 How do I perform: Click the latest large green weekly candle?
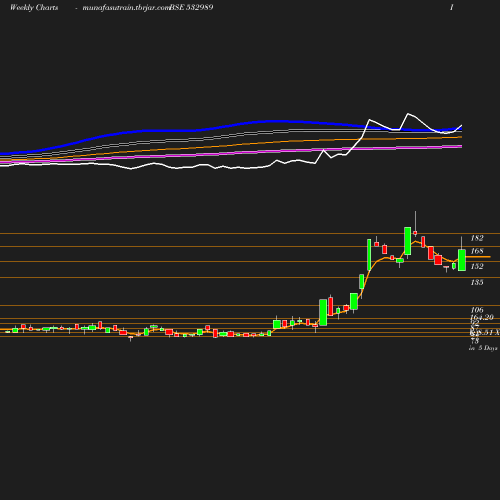click(x=462, y=260)
